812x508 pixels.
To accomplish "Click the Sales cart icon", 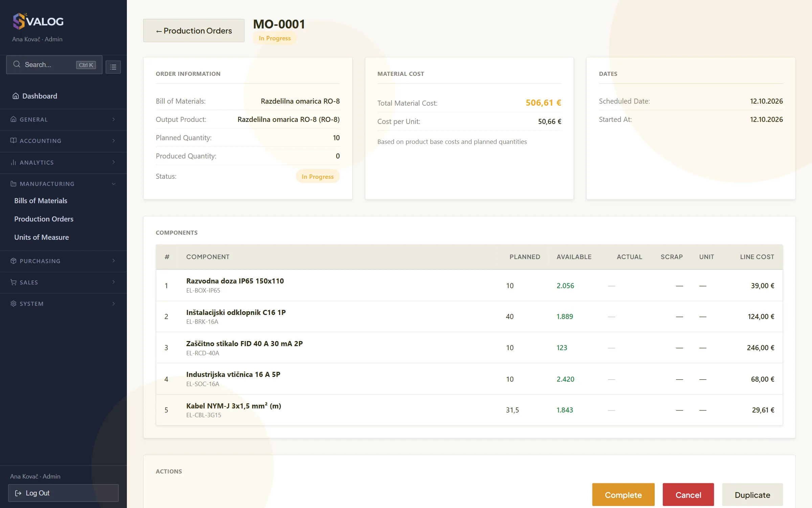I will (x=14, y=282).
